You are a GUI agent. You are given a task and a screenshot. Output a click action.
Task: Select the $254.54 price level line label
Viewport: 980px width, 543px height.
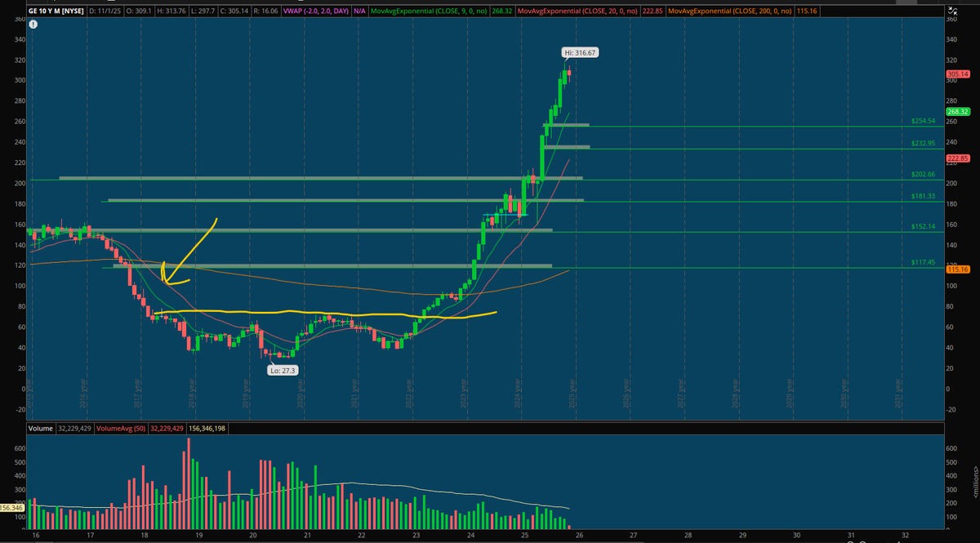pyautogui.click(x=923, y=121)
